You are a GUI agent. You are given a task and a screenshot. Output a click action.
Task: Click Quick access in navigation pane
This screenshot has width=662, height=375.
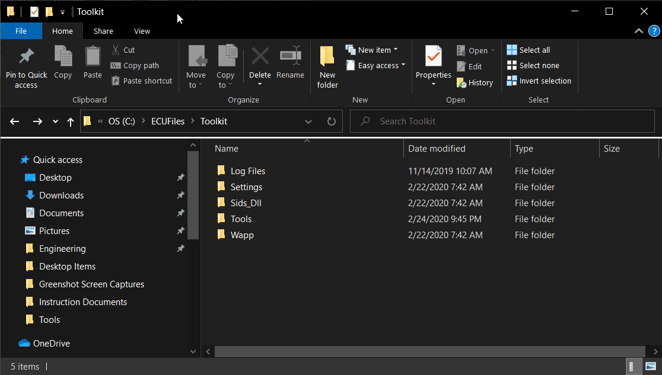[x=51, y=160]
